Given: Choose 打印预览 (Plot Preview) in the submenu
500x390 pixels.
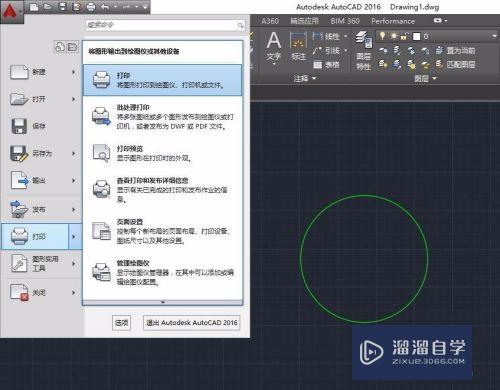Looking at the screenshot, I should coord(162,153).
